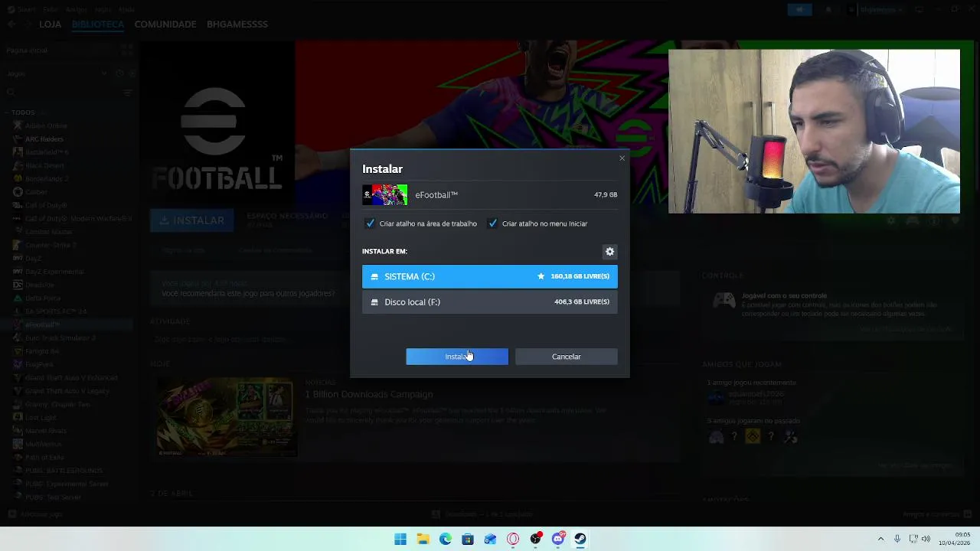Image resolution: width=980 pixels, height=551 pixels.
Task: Show hidden system tray icons
Action: 880,540
